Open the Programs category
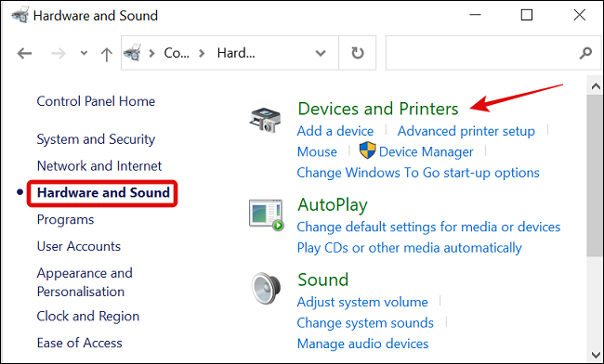Image resolution: width=604 pixels, height=364 pixels. tap(65, 220)
